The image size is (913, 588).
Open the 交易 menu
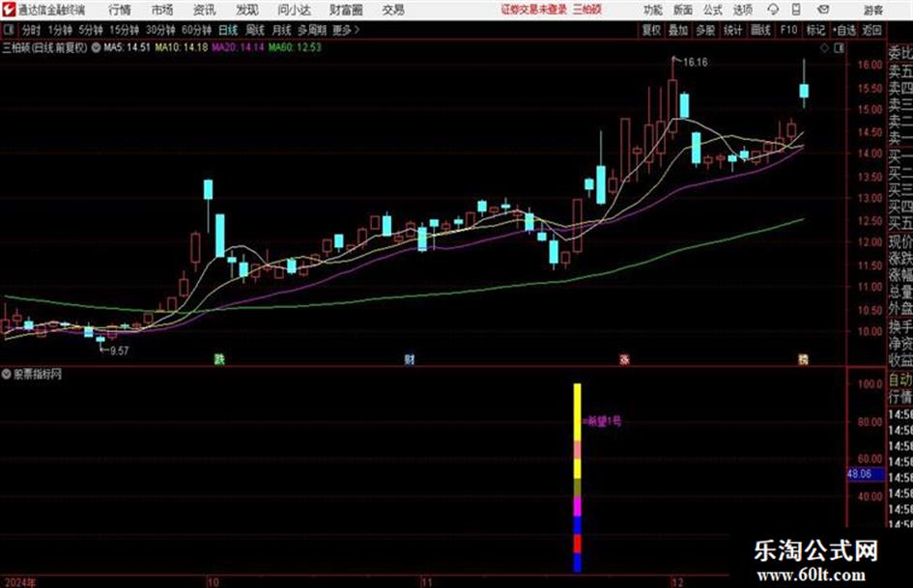coord(393,10)
